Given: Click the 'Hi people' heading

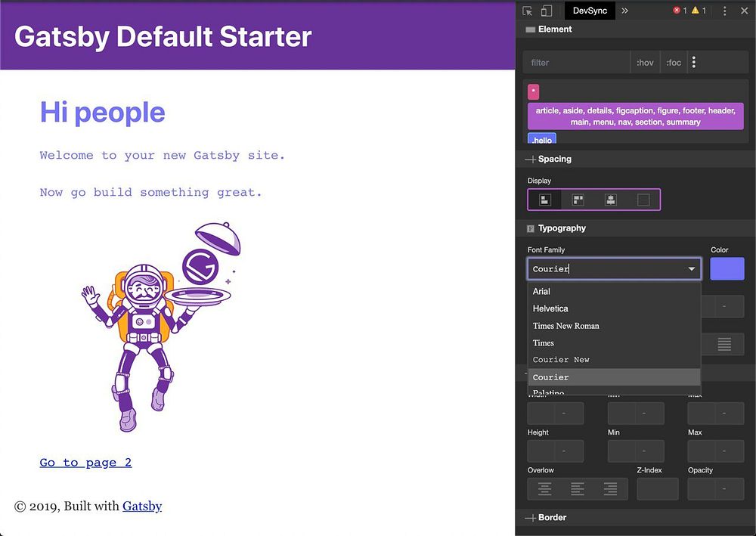Looking at the screenshot, I should pyautogui.click(x=102, y=113).
